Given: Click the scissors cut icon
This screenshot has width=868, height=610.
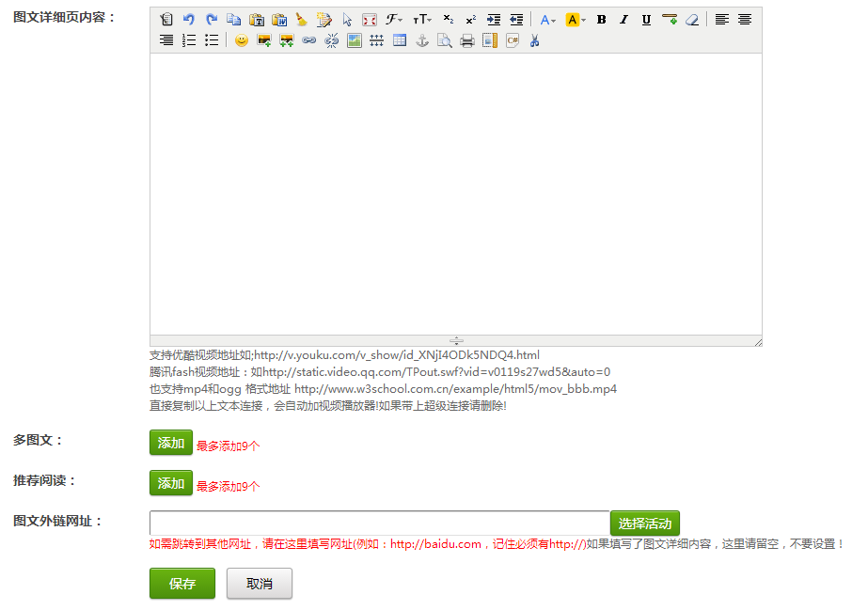Looking at the screenshot, I should click(535, 40).
